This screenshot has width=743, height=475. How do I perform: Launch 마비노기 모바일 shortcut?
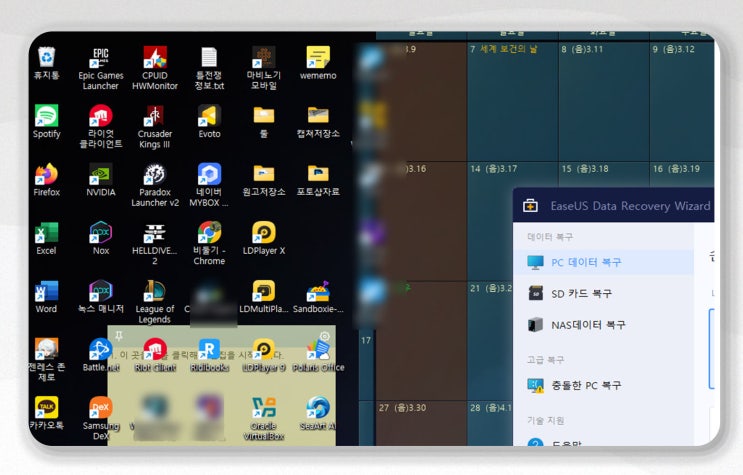tap(263, 68)
